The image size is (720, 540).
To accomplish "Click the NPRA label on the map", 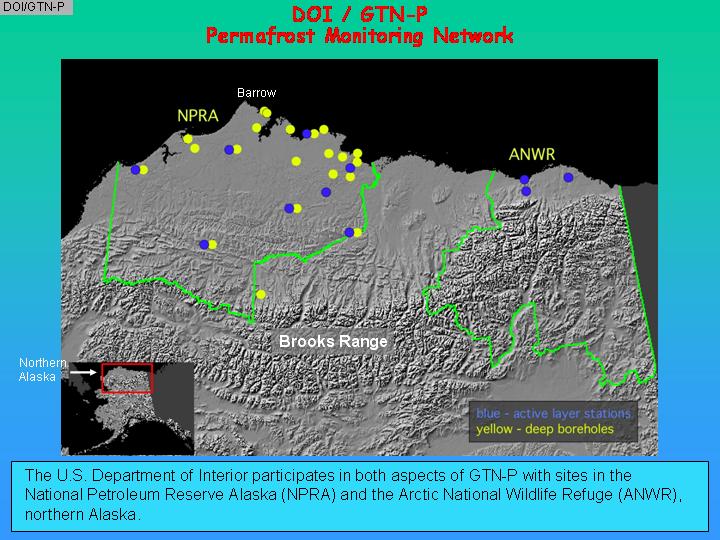I will point(198,116).
